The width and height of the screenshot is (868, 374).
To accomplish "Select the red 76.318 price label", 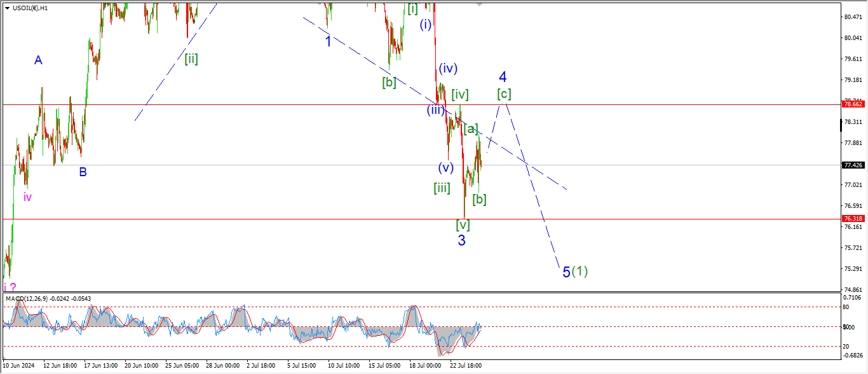I will pyautogui.click(x=851, y=218).
